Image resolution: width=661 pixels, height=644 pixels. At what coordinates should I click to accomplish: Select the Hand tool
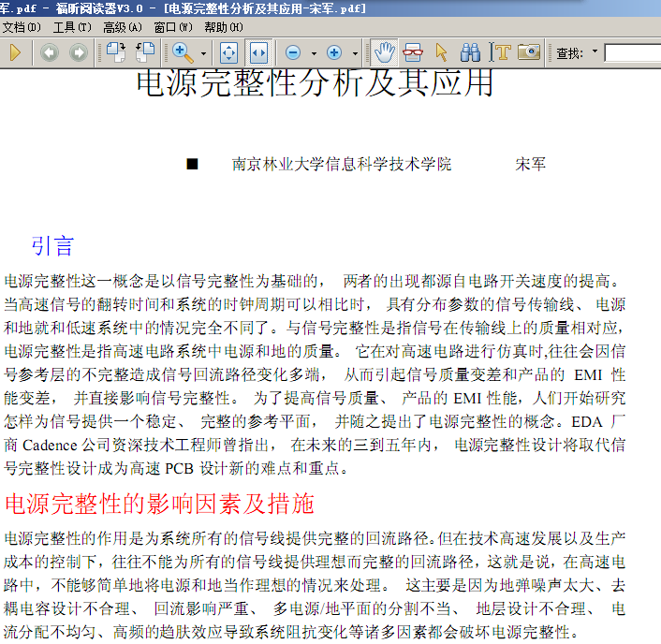pos(385,53)
